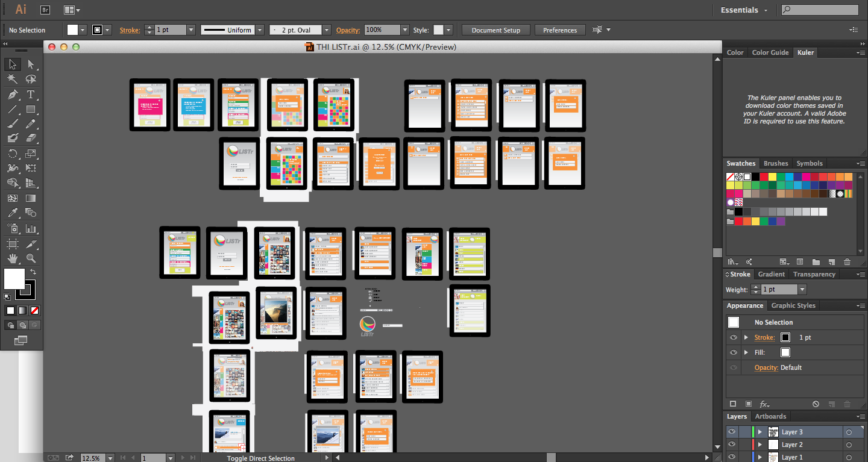Expand Layer 3 contents
The width and height of the screenshot is (868, 462).
pos(760,432)
